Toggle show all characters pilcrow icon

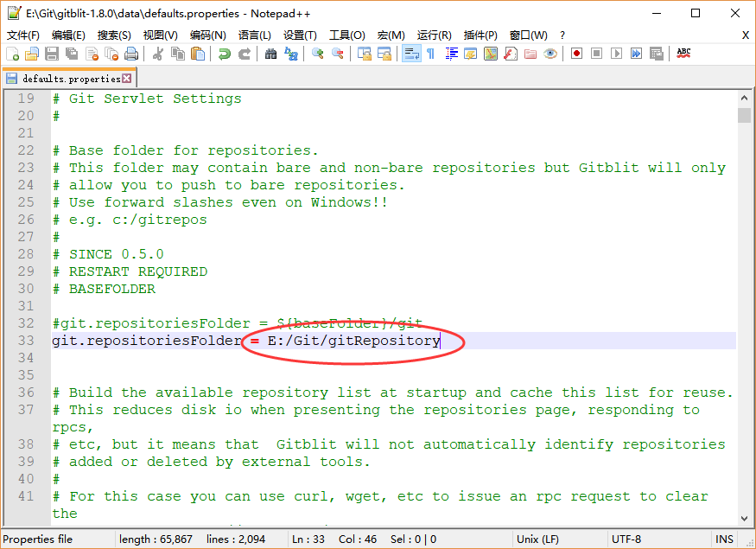pos(430,54)
